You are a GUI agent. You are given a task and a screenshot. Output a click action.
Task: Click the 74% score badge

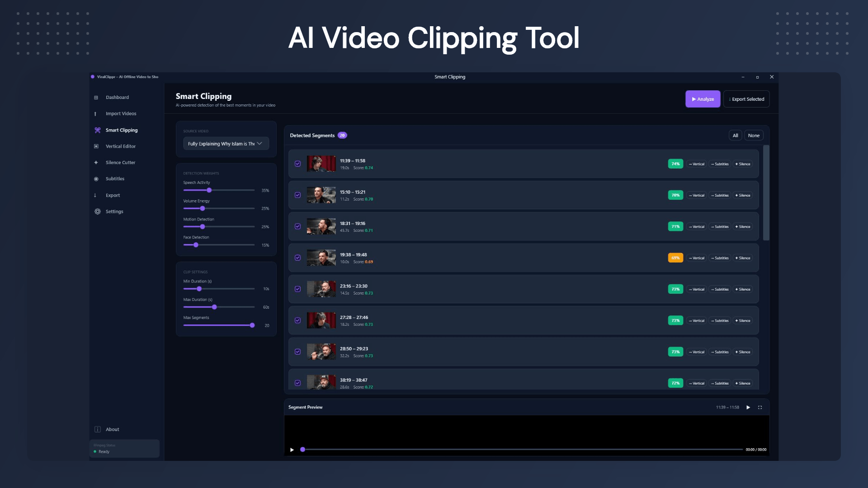pos(675,164)
